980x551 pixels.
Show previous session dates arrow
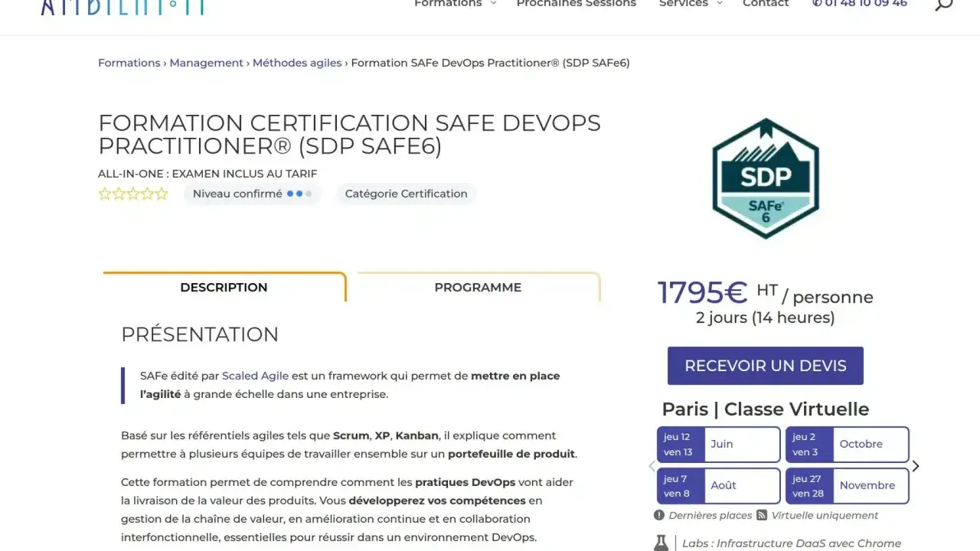[x=652, y=466]
